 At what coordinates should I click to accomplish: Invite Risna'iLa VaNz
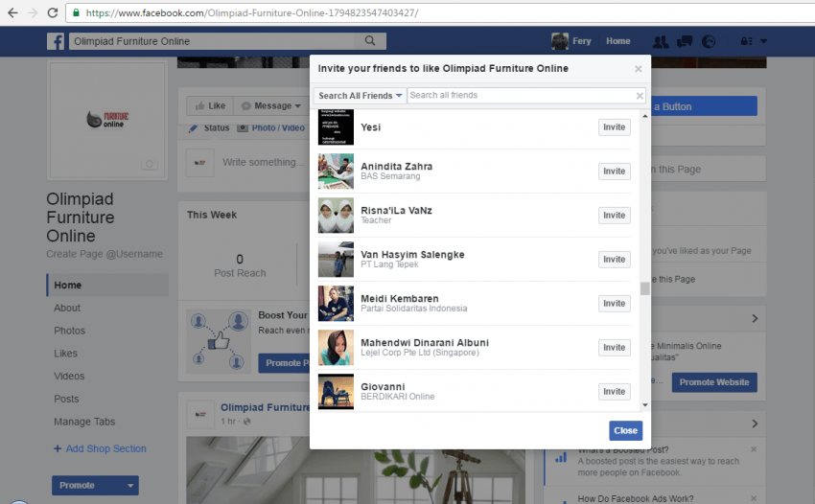(x=614, y=215)
